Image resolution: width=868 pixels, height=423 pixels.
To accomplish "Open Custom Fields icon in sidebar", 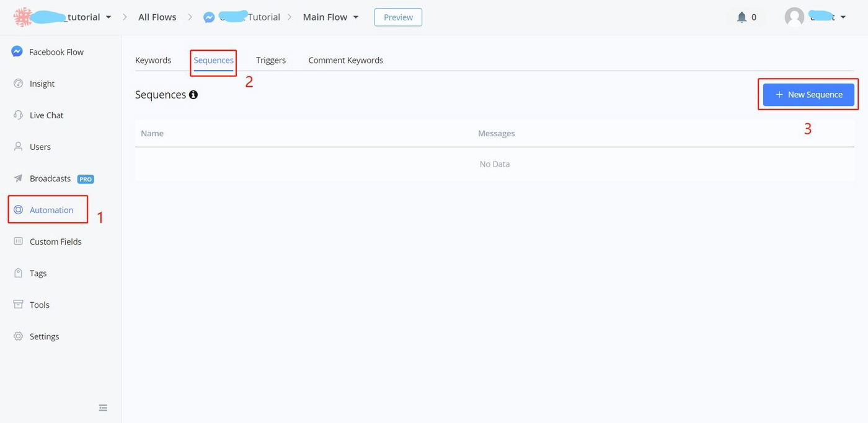I will (18, 242).
